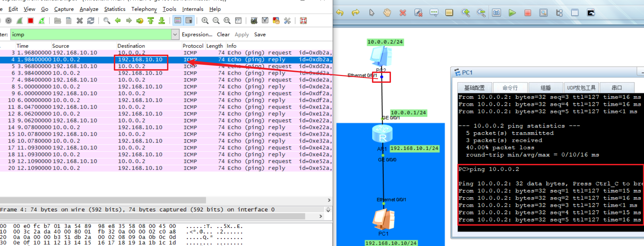This screenshot has height=246, width=644.
Task: Restart the current Wireshark capture
Action: pos(42,21)
